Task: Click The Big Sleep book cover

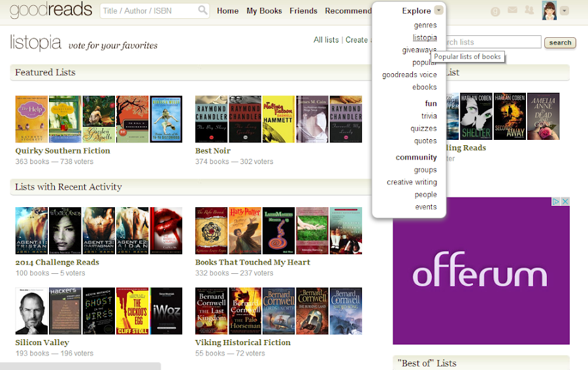Action: [x=211, y=119]
